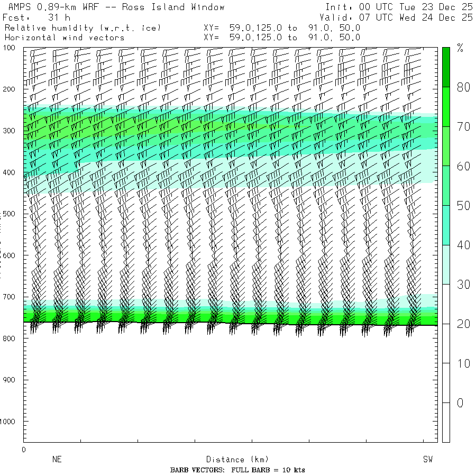Click the barb vectors legend text
Viewport: 476px width, 476px height.
tap(237, 470)
